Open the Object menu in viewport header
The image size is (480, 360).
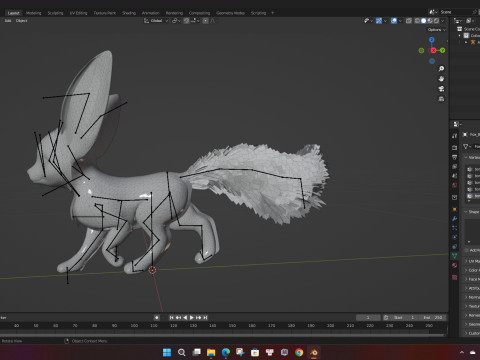click(21, 21)
